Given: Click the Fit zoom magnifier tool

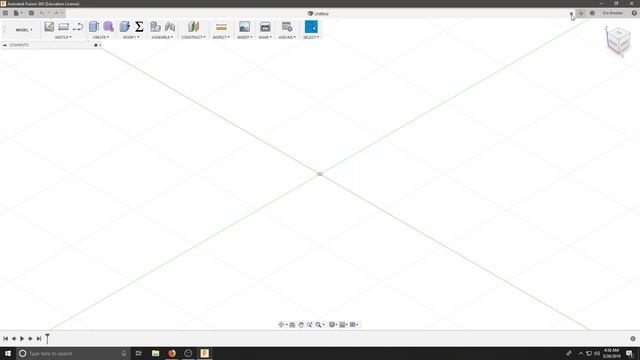Looking at the screenshot, I should [319, 324].
